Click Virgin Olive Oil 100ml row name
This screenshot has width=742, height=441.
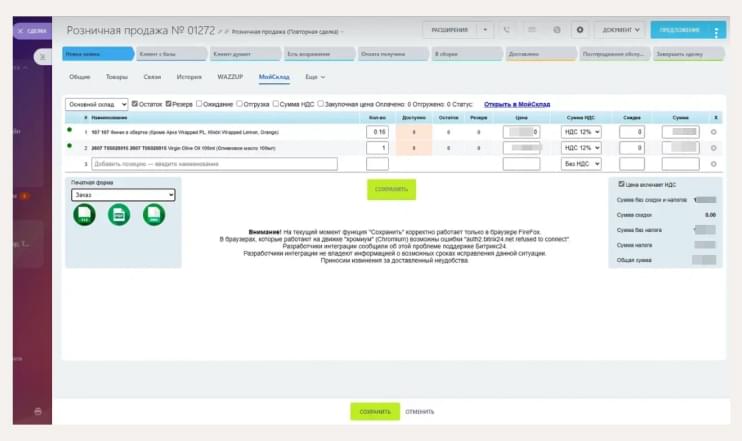coord(184,148)
